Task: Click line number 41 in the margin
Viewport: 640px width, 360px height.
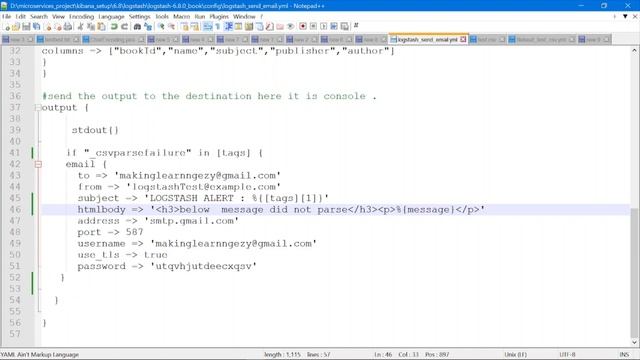Action: click(x=15, y=153)
